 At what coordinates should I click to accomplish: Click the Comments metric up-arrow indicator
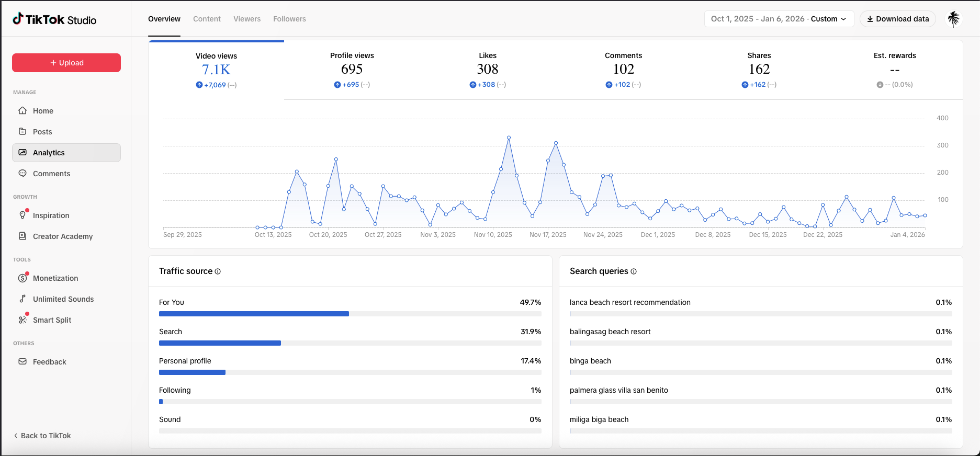[x=609, y=85]
